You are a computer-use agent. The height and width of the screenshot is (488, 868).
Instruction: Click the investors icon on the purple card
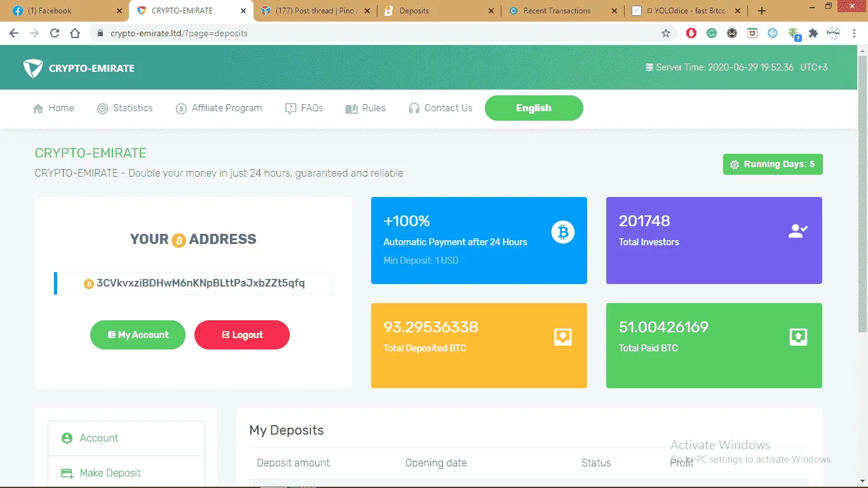(797, 231)
